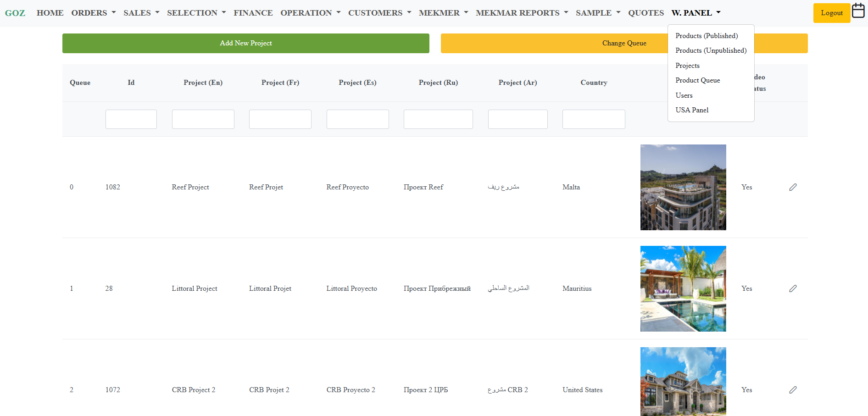Select Products (Published) from W. Panel menu
The height and width of the screenshot is (416, 868).
pos(707,36)
